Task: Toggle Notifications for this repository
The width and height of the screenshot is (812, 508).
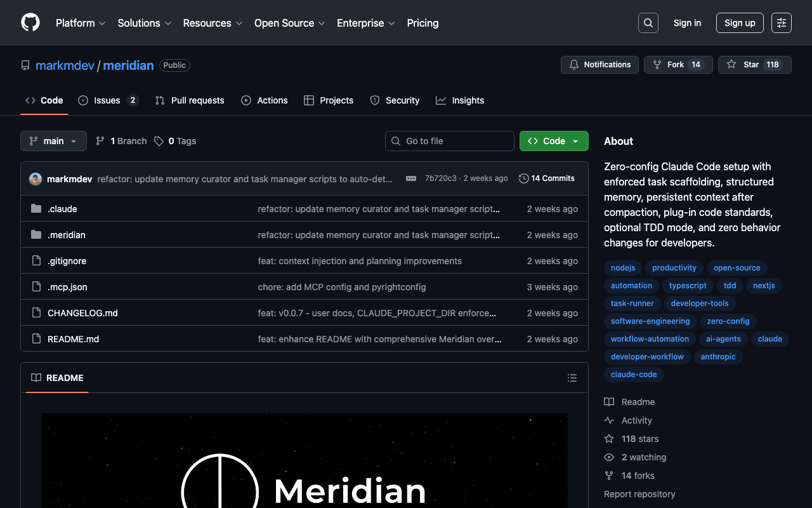Action: (599, 65)
